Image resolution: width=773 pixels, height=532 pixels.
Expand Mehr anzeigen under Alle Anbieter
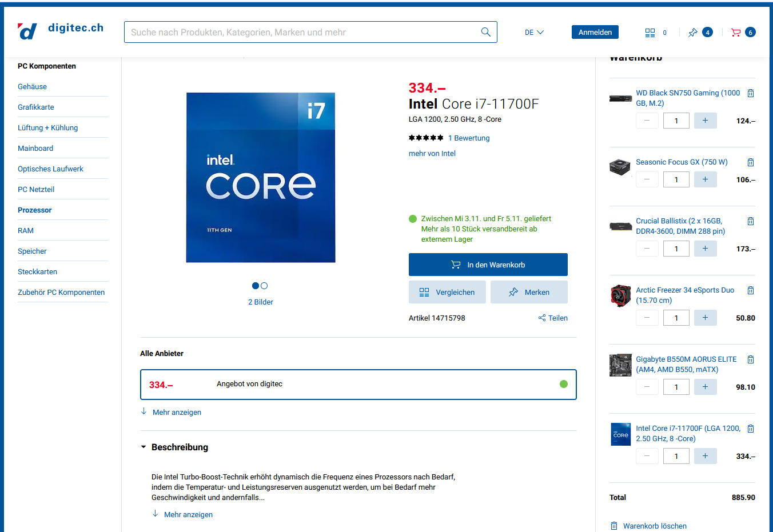point(171,412)
